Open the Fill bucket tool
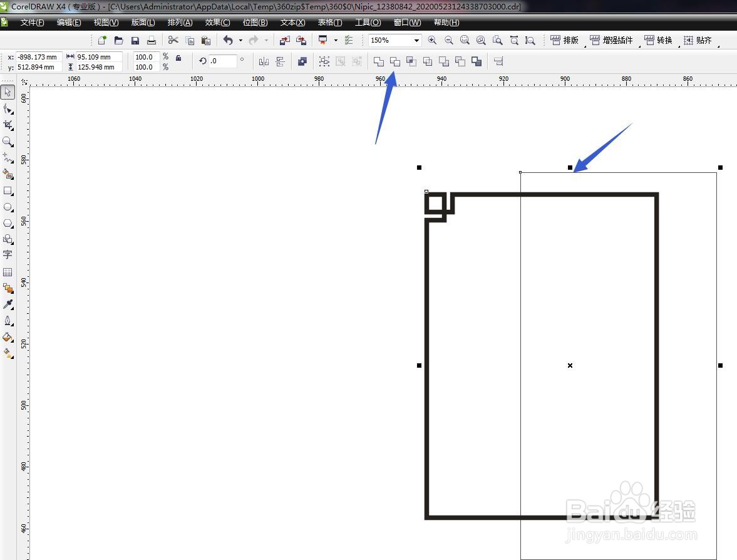 8,336
